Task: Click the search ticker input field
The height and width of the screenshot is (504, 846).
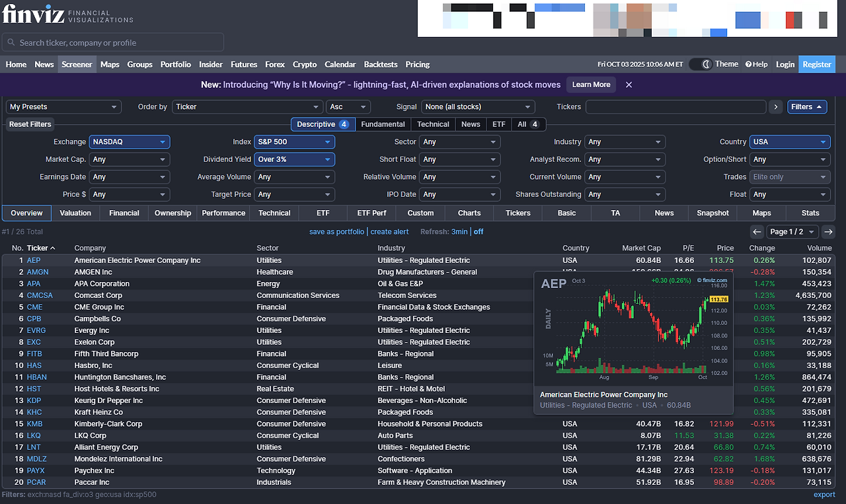Action: [113, 42]
